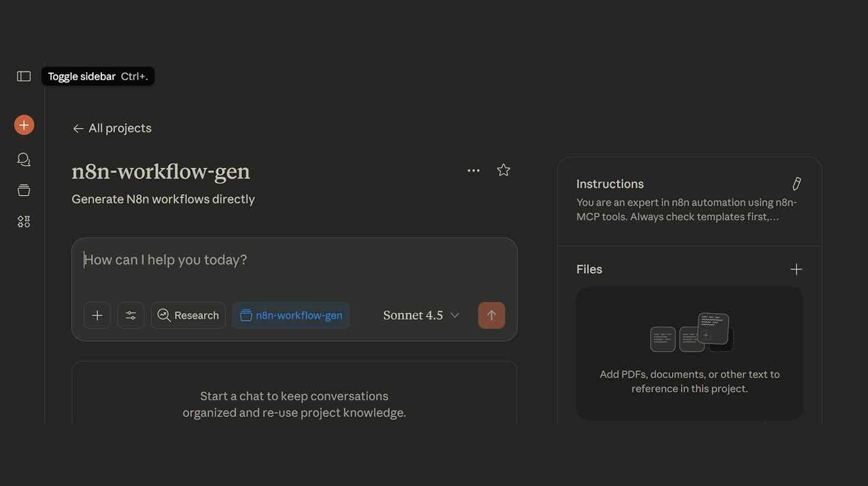Open the Projects section in sidebar
Image resolution: width=868 pixels, height=486 pixels.
(23, 190)
